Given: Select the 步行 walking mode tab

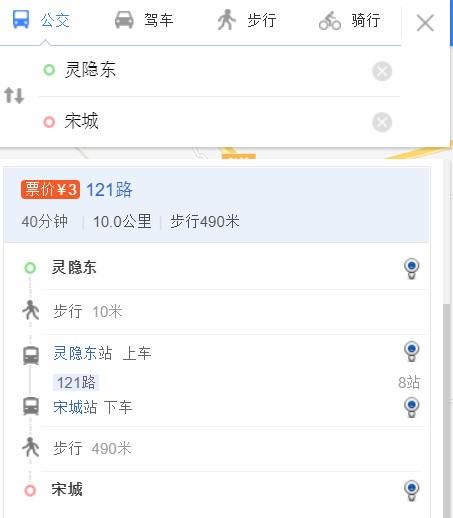Looking at the screenshot, I should (x=247, y=20).
